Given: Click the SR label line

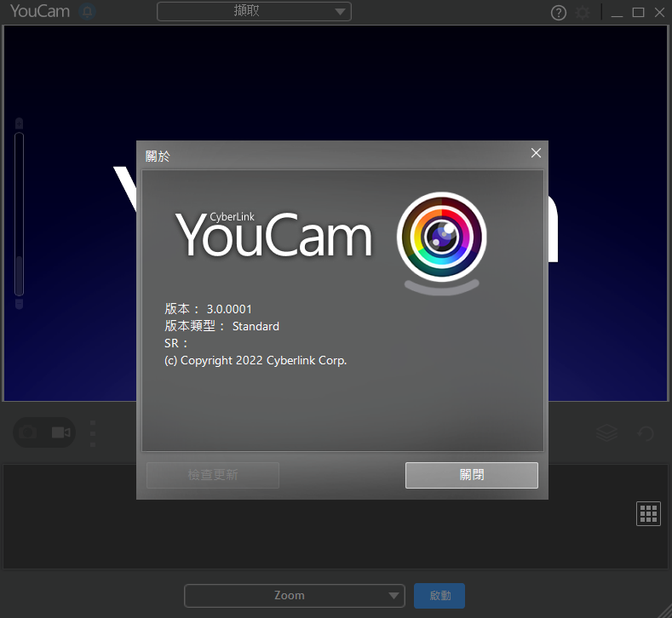Looking at the screenshot, I should [x=176, y=344].
